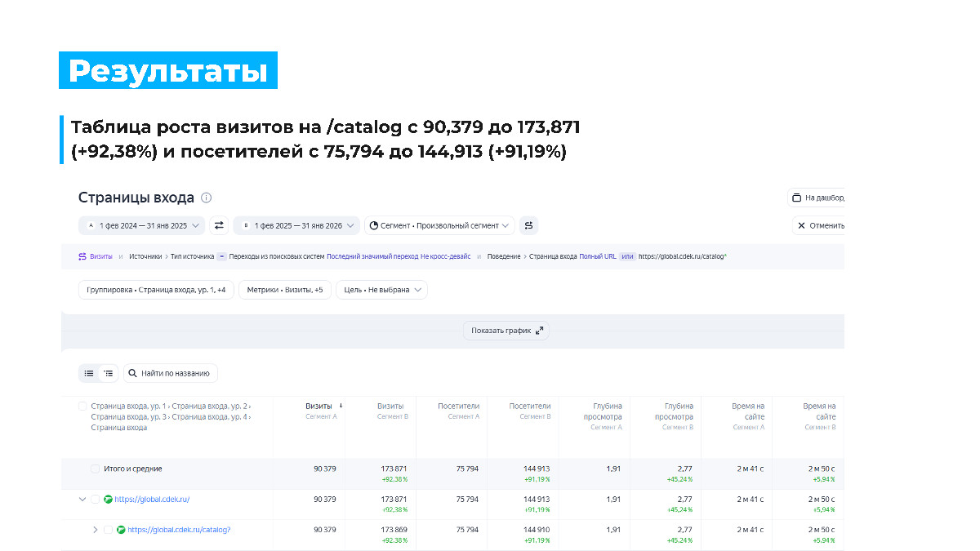This screenshot has width=980, height=551.
Task: Click the Найти по названию search field
Action: coord(171,373)
